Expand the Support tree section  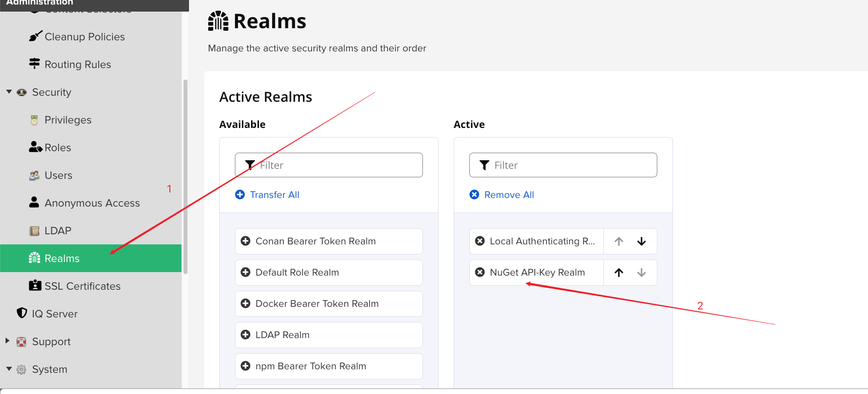coord(8,341)
